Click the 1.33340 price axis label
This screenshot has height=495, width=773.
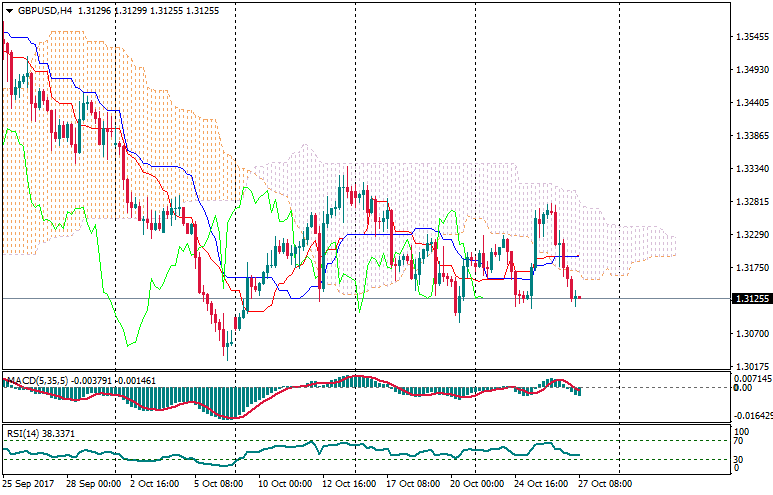(751, 168)
